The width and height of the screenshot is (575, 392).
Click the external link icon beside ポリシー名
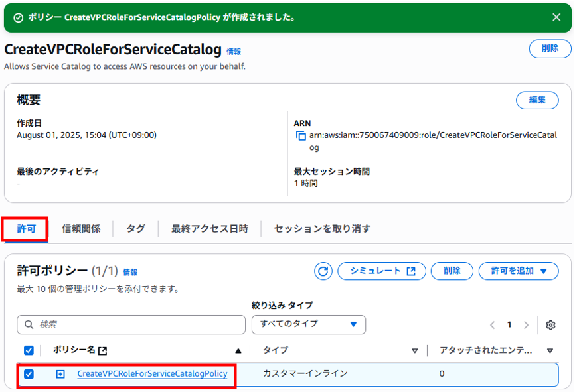(103, 351)
